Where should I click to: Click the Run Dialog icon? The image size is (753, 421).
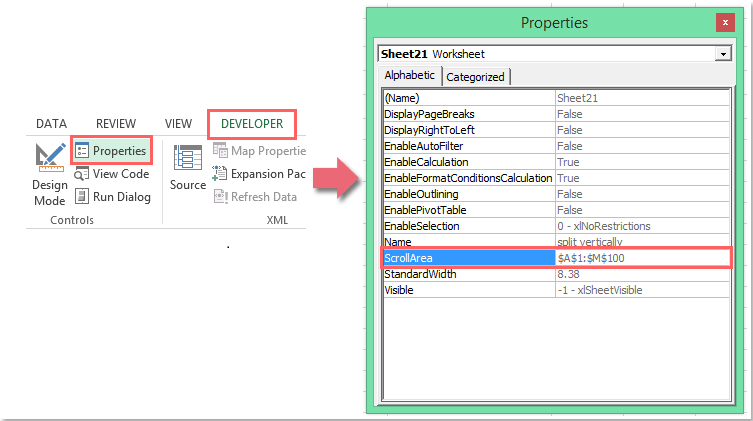click(x=83, y=197)
